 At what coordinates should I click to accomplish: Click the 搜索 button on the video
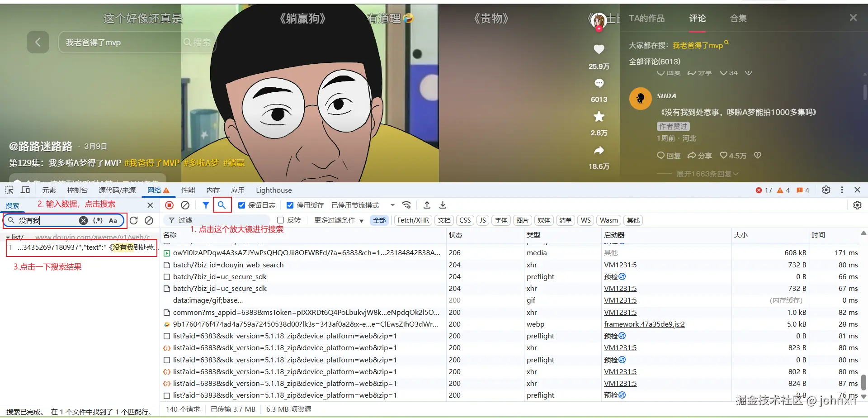click(198, 43)
